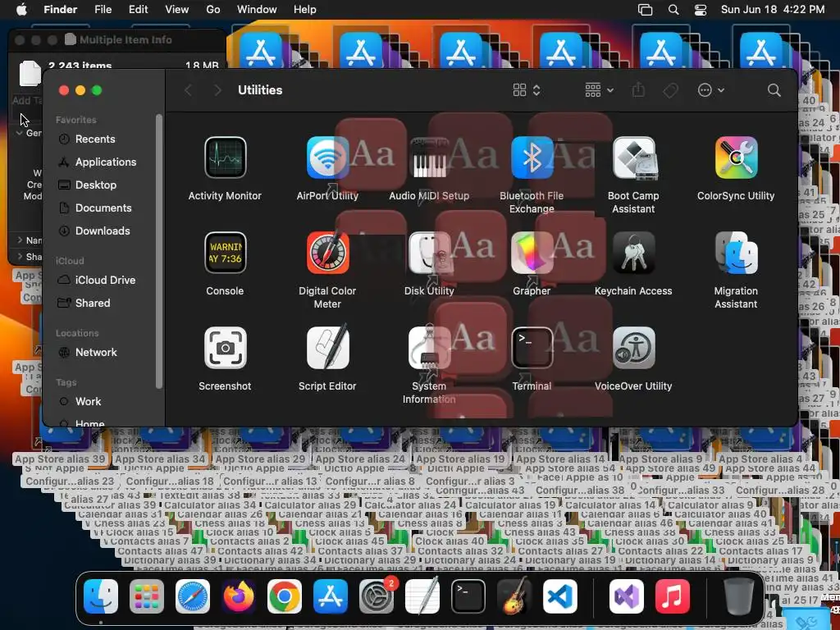Open Safari from the Dock
Screen dimensions: 840x630
tap(193, 596)
